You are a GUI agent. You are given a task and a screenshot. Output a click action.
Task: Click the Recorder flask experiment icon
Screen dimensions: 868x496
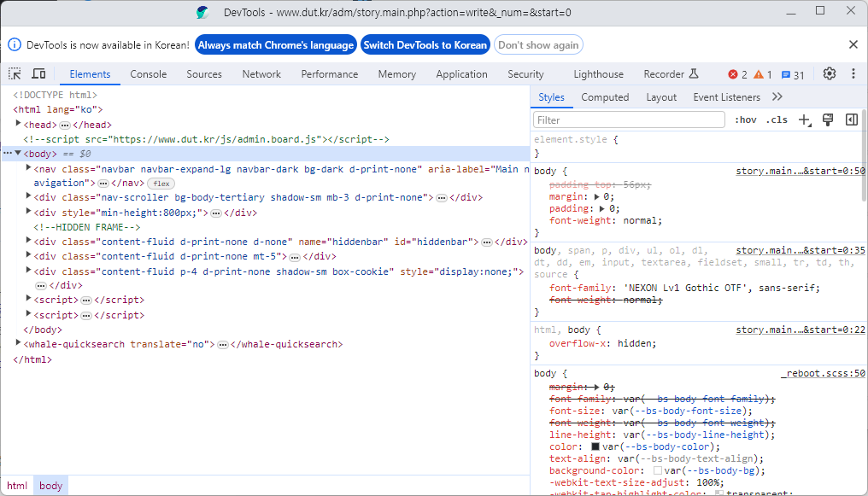pos(694,73)
